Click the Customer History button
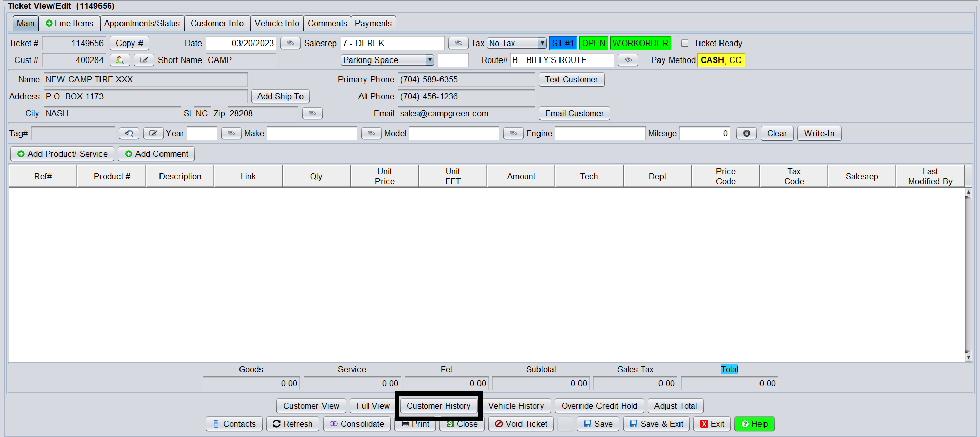980x437 pixels. point(438,406)
